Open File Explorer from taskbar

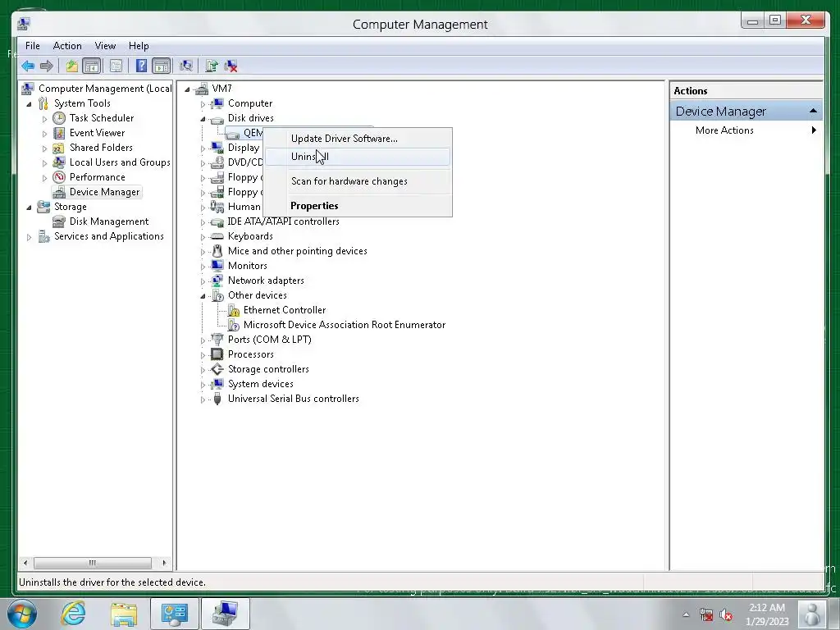tap(124, 614)
